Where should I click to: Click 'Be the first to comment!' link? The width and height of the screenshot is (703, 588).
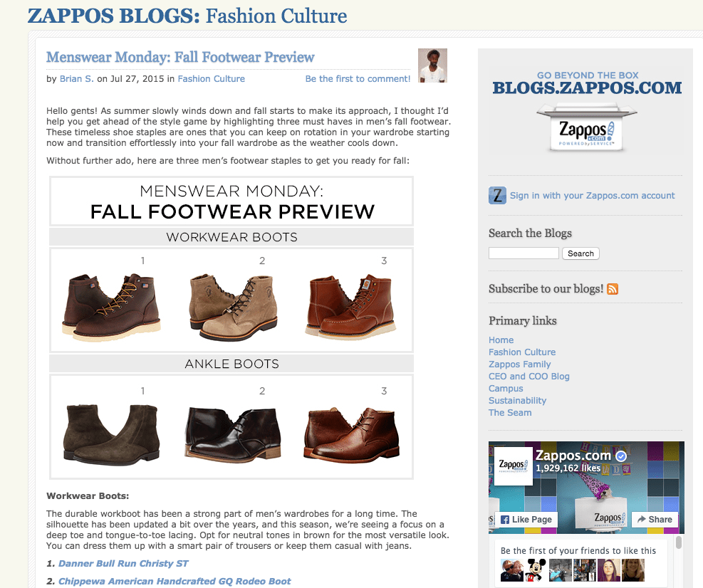tap(358, 79)
